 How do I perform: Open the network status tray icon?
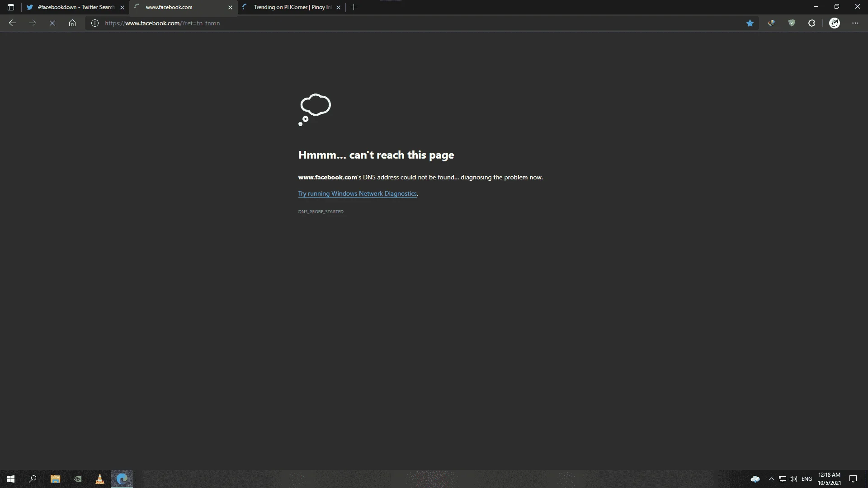pos(783,479)
